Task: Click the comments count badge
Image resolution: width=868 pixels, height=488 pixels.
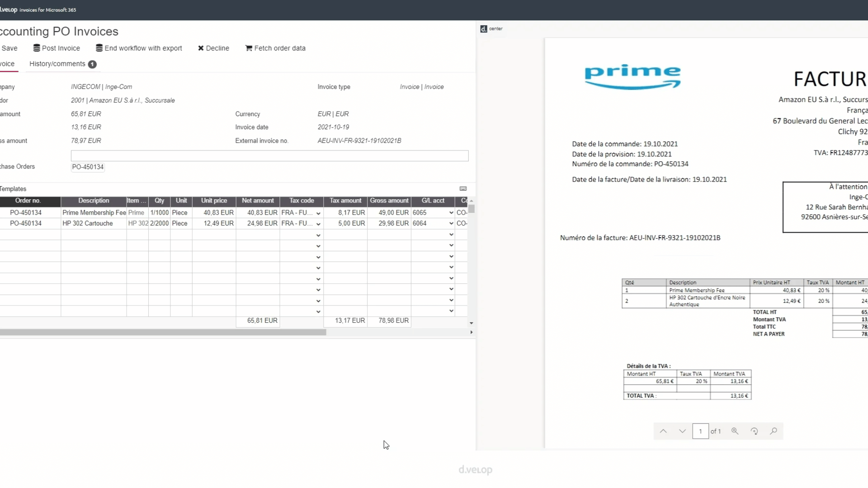Action: pyautogui.click(x=92, y=64)
